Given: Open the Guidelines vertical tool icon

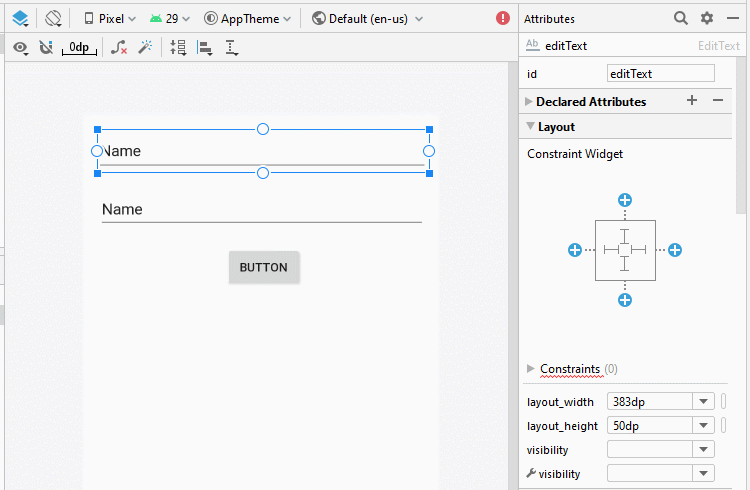Looking at the screenshot, I should 232,47.
